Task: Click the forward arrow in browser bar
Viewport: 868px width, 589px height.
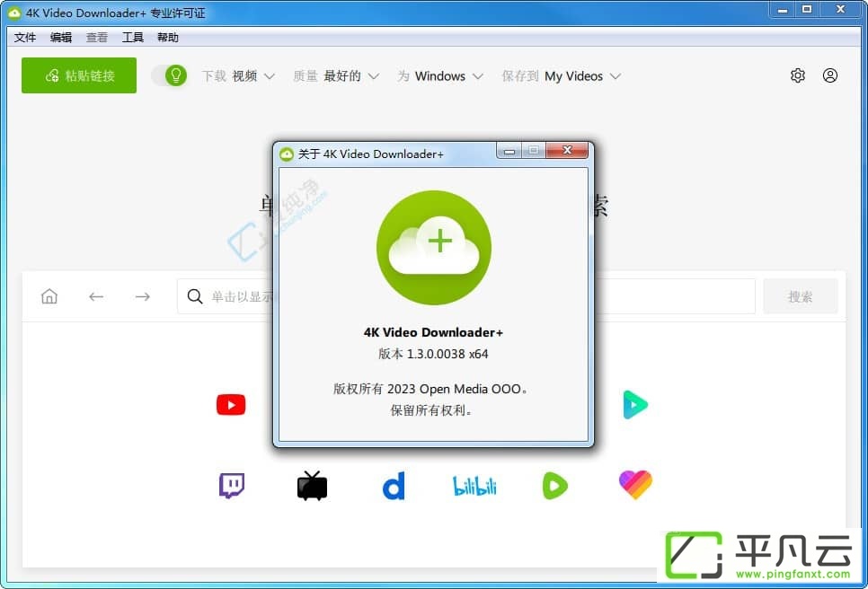Action: click(x=142, y=297)
